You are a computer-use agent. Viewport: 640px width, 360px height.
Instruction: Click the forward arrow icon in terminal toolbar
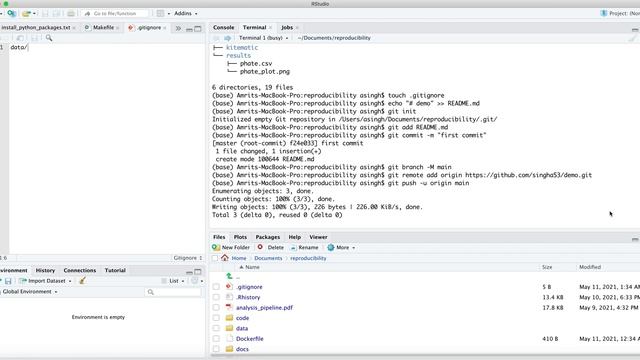tap(227, 38)
